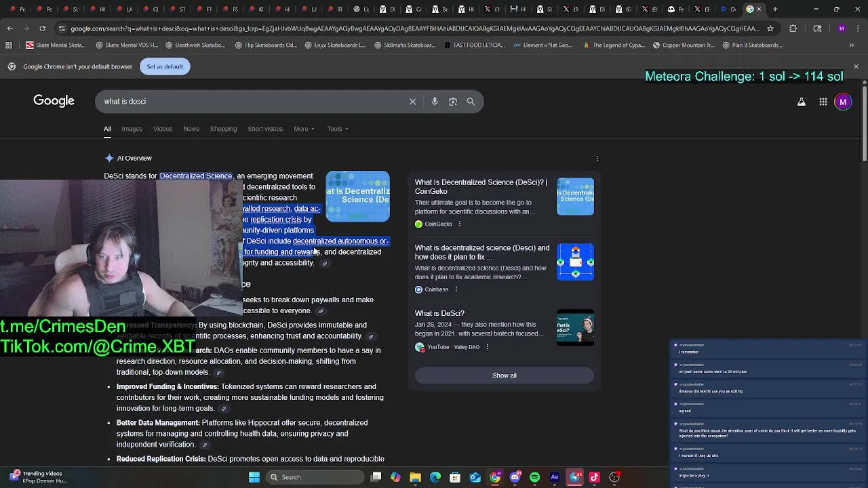This screenshot has height=488, width=868.
Task: Click the Windows taskbar Search box
Action: 315,477
